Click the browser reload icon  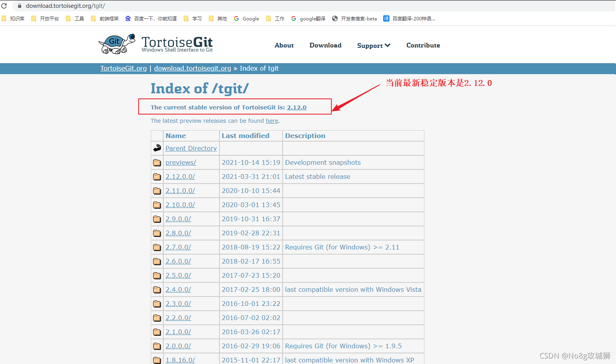click(x=4, y=6)
